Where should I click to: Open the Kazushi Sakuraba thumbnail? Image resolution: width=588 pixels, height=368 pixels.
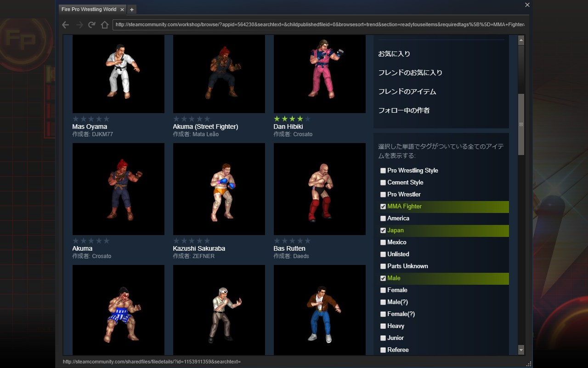coord(219,189)
